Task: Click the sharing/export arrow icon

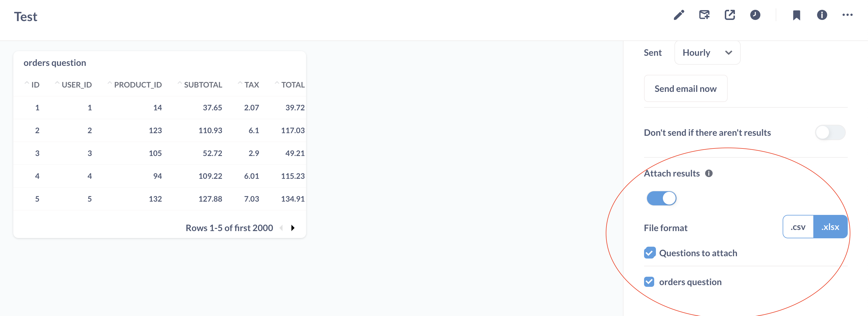Action: [x=729, y=15]
